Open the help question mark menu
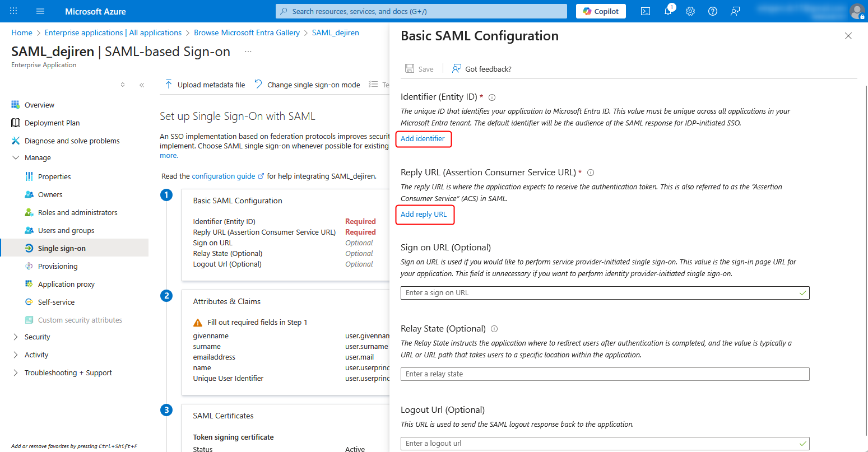 (x=713, y=11)
